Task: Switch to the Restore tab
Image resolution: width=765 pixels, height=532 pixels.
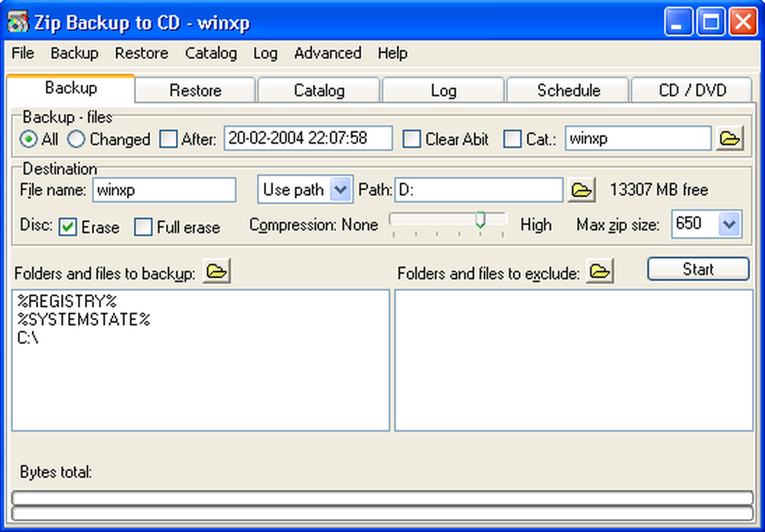Action: 196,91
